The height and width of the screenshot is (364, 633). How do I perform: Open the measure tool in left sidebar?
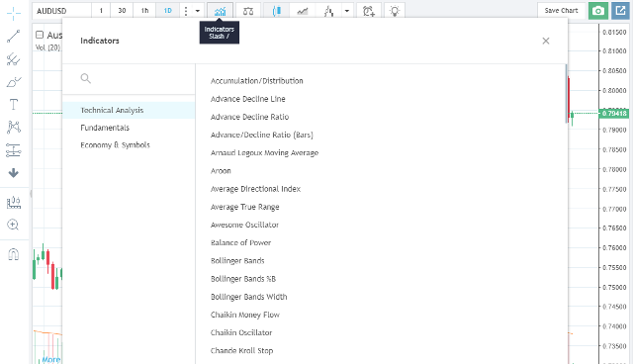coord(13,202)
